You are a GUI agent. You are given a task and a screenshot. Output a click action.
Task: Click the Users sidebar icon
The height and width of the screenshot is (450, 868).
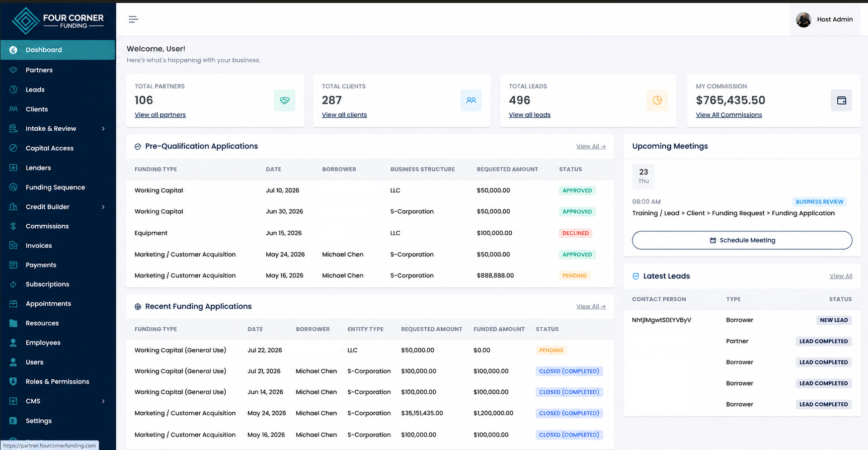pyautogui.click(x=13, y=362)
